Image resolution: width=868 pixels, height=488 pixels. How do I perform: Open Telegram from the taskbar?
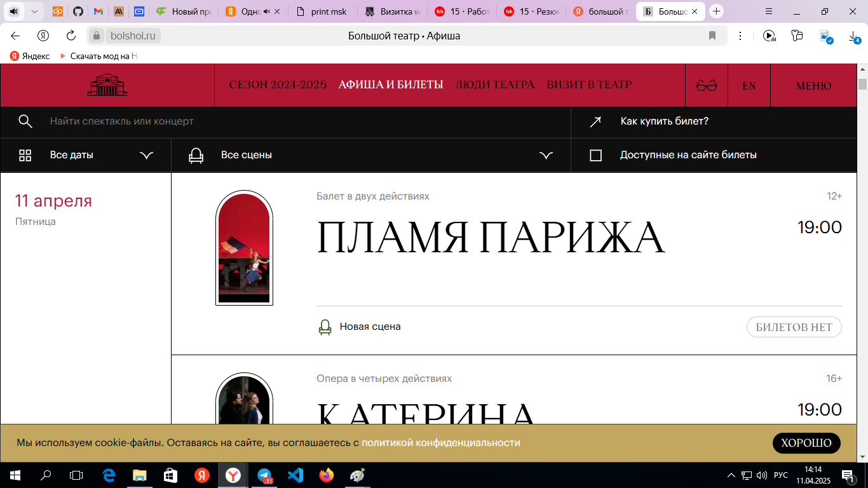point(264,475)
